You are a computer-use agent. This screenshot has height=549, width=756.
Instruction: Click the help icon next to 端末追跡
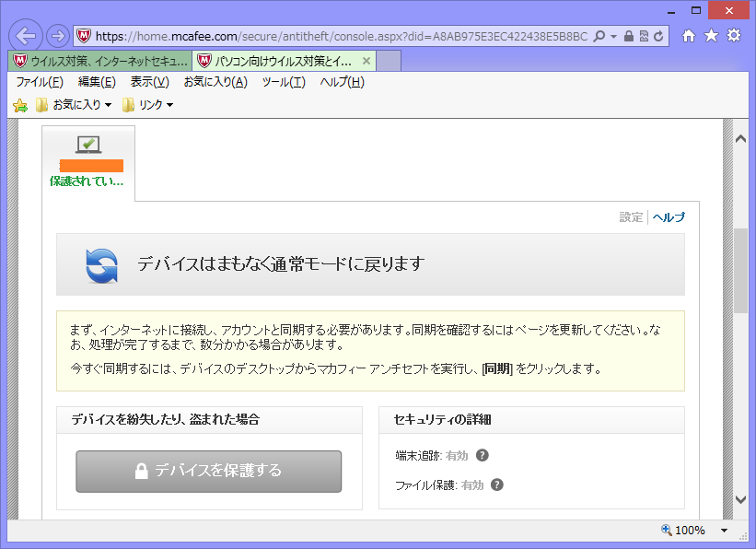pos(483,455)
